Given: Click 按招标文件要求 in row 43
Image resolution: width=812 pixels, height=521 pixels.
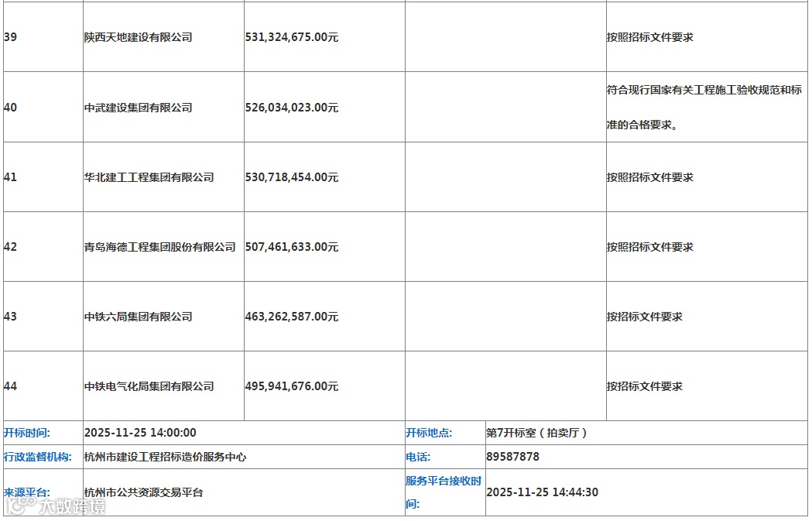Looking at the screenshot, I should [645, 317].
